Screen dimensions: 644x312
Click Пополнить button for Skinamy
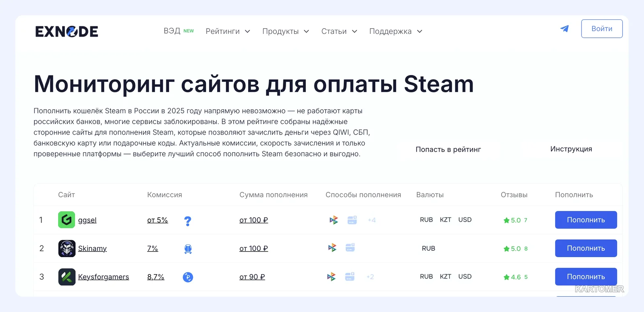tap(586, 248)
